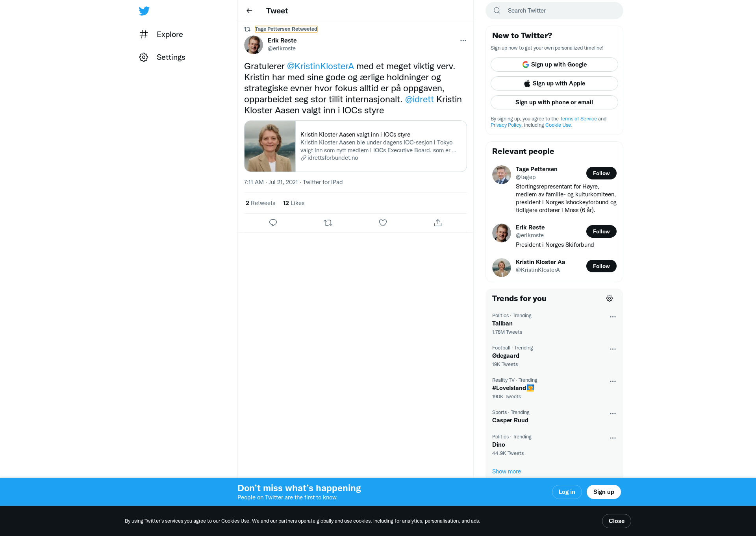The width and height of the screenshot is (756, 536).
Task: Go back using the arrow icon
Action: (249, 11)
